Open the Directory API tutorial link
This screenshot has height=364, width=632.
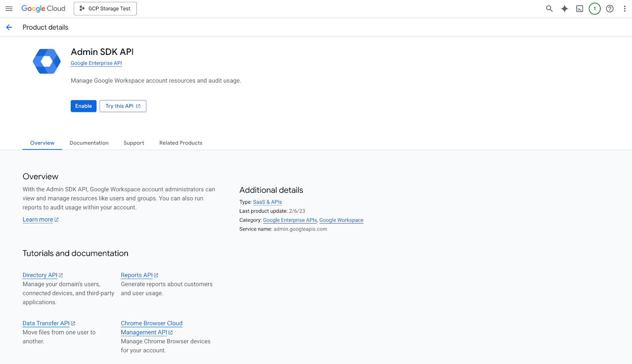pos(40,275)
